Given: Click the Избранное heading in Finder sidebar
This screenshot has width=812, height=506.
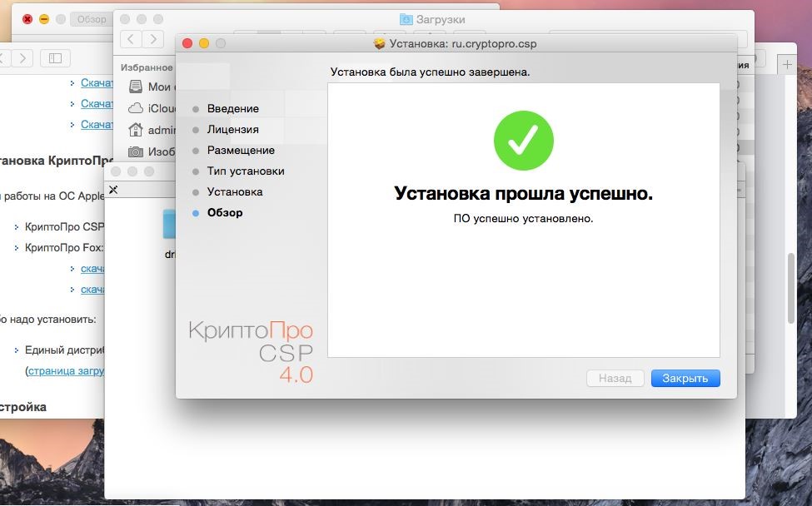Looking at the screenshot, I should [x=147, y=67].
